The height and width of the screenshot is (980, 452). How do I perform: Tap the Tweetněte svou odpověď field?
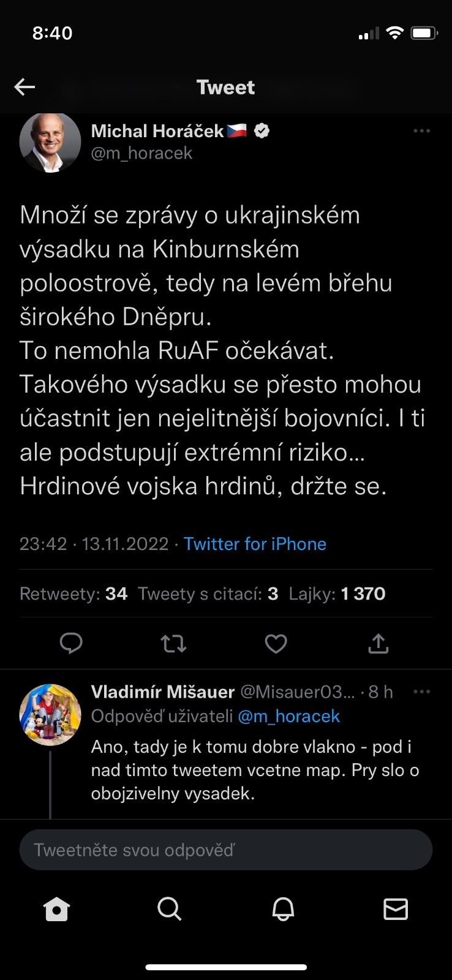click(225, 850)
